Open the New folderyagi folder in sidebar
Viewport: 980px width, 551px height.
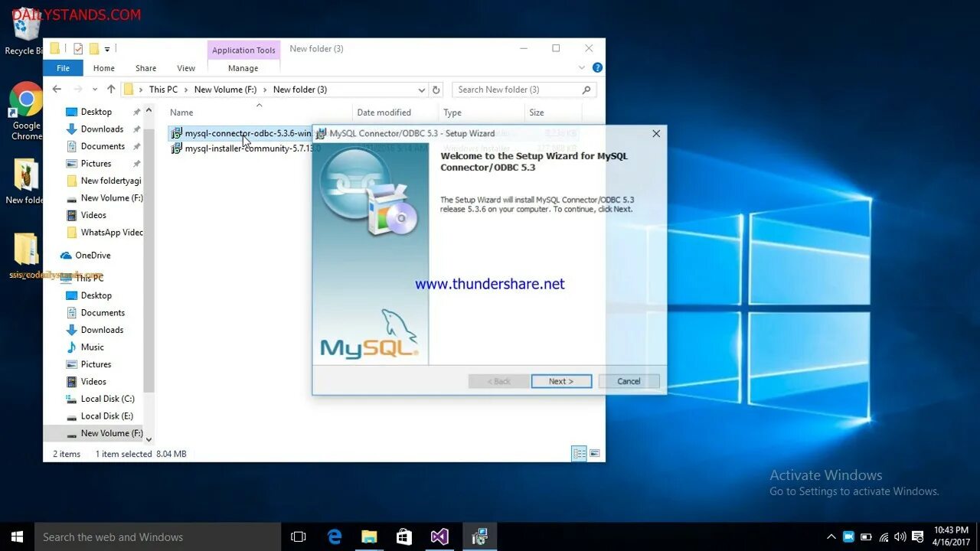click(110, 181)
